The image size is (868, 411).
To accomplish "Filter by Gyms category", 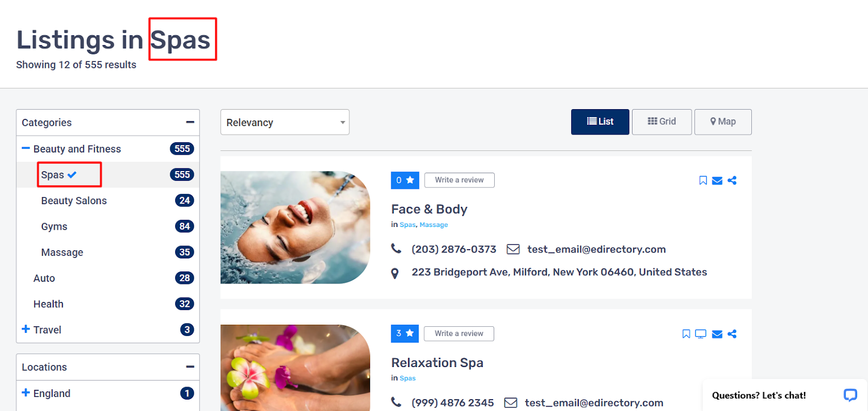I will pos(54,226).
